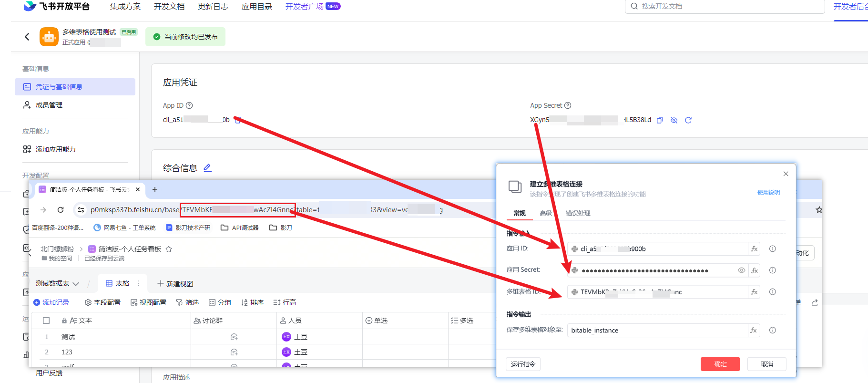Copy the App Secret value
The image size is (868, 383).
tap(660, 120)
